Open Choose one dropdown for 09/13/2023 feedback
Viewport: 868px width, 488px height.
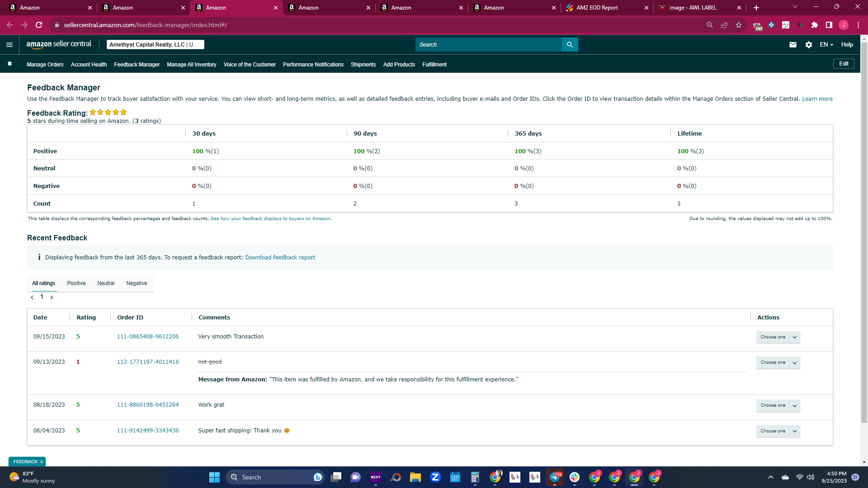(x=778, y=362)
